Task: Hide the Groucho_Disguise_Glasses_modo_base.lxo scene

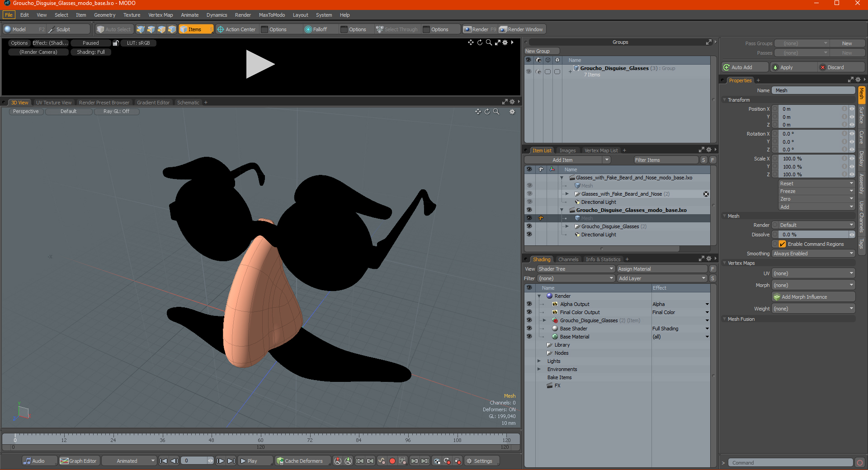Action: click(x=529, y=210)
